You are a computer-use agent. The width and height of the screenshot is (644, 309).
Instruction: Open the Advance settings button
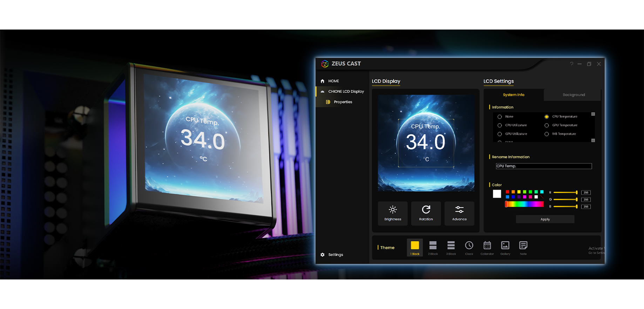[459, 213]
